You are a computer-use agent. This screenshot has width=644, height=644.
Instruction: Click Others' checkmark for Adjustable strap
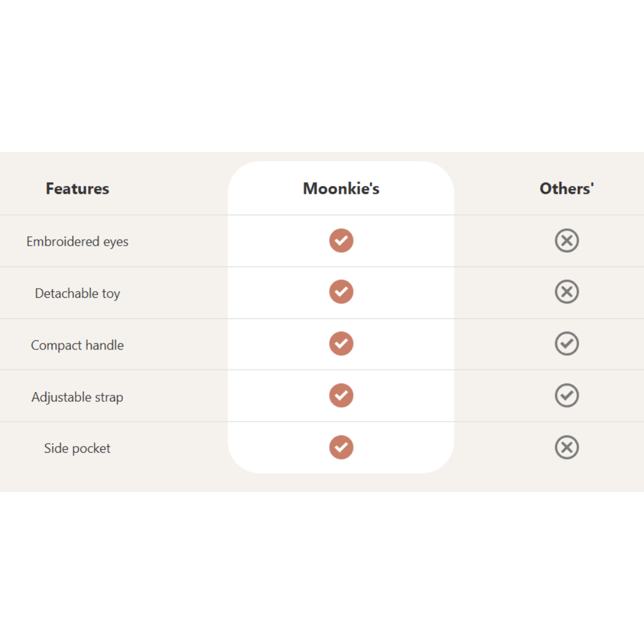[566, 395]
